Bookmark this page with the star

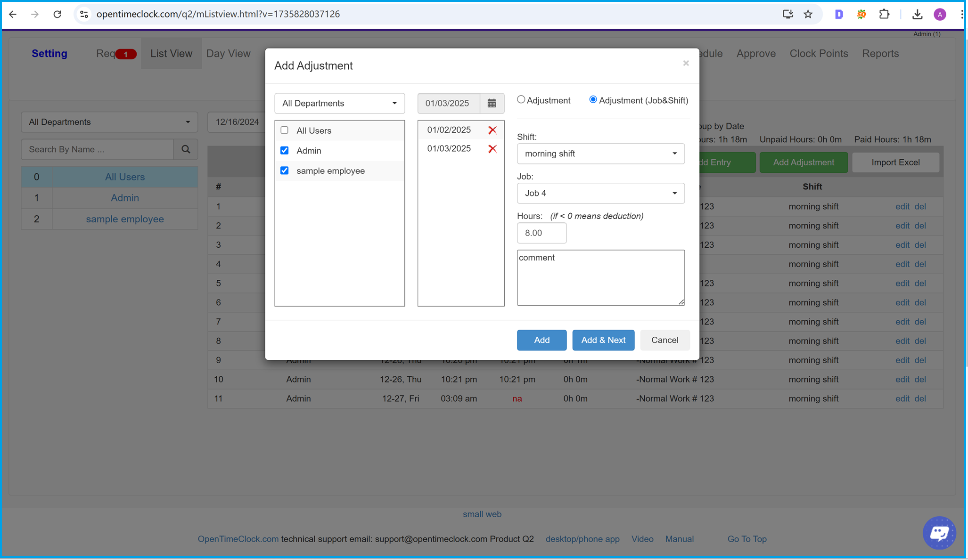(808, 14)
